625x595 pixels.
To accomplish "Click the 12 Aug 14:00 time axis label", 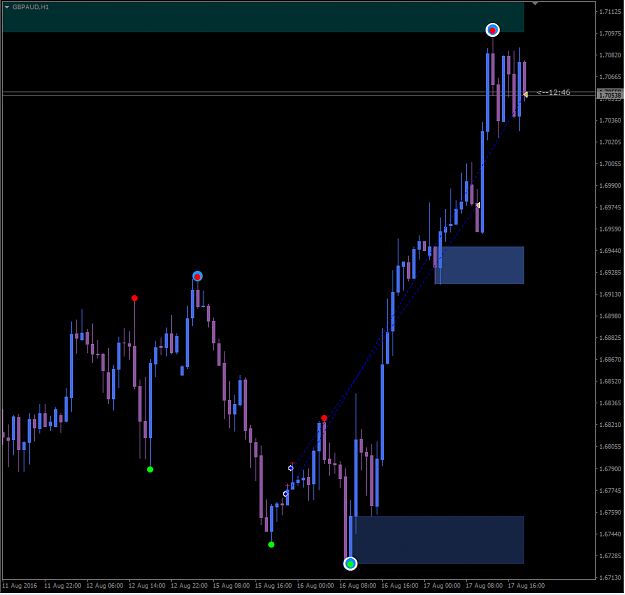I will [x=147, y=585].
